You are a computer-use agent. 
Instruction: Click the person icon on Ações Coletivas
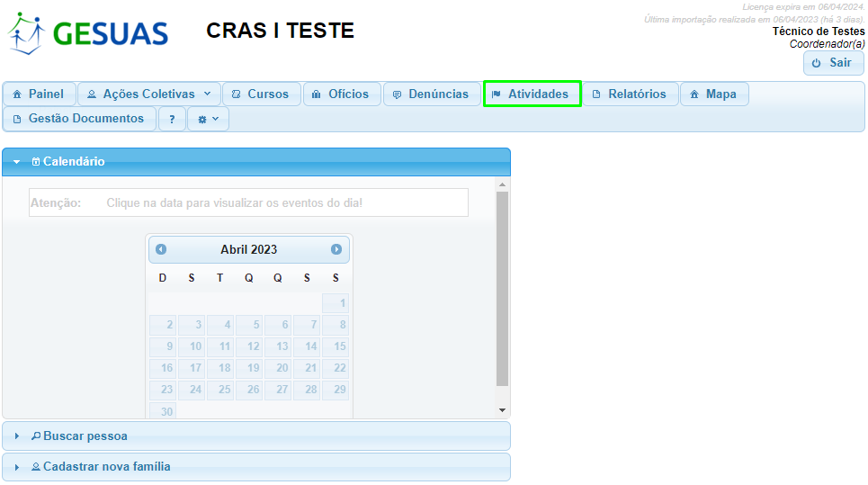click(x=92, y=94)
